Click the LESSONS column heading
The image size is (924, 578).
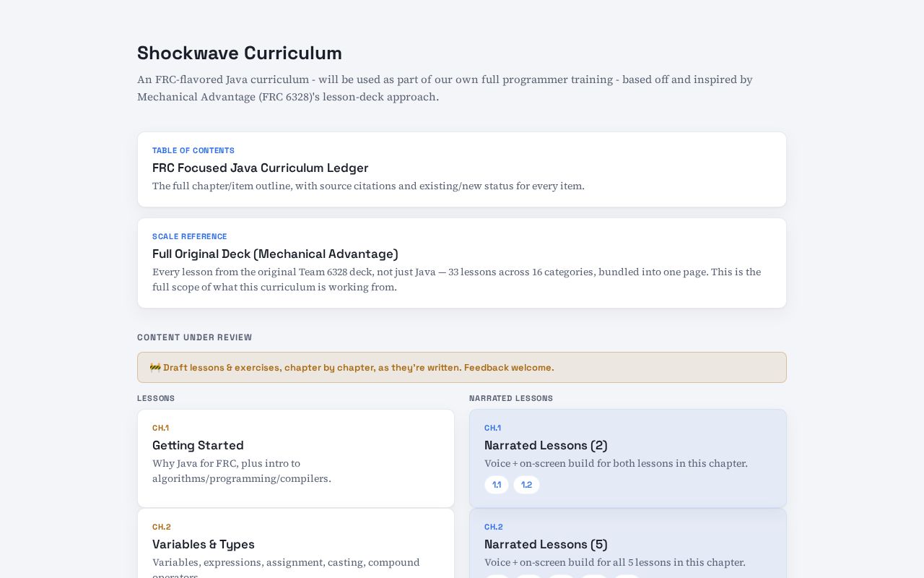156,398
